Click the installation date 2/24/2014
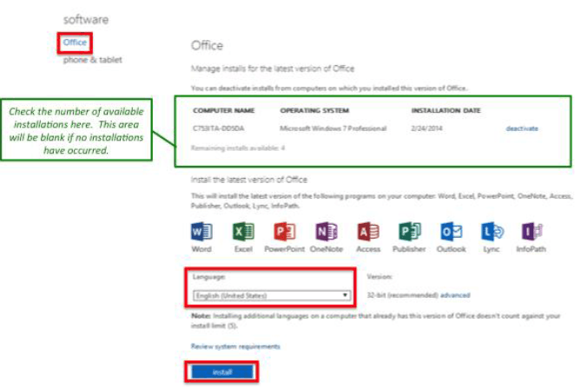This screenshot has height=387, width=588. (x=426, y=128)
